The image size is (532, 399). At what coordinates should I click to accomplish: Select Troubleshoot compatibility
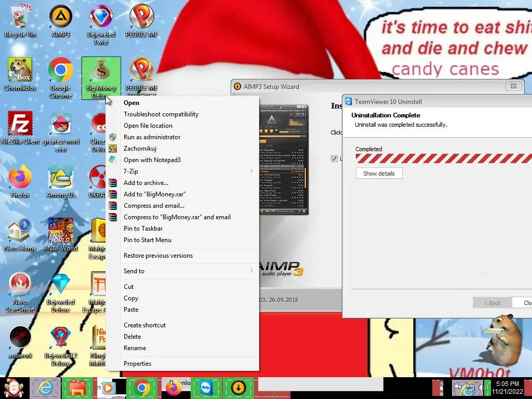(183, 114)
